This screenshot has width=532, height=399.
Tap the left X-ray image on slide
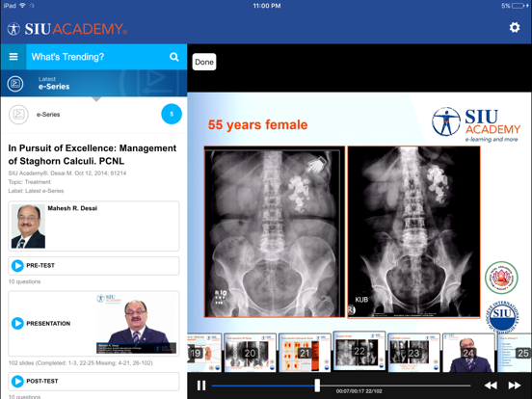point(274,231)
